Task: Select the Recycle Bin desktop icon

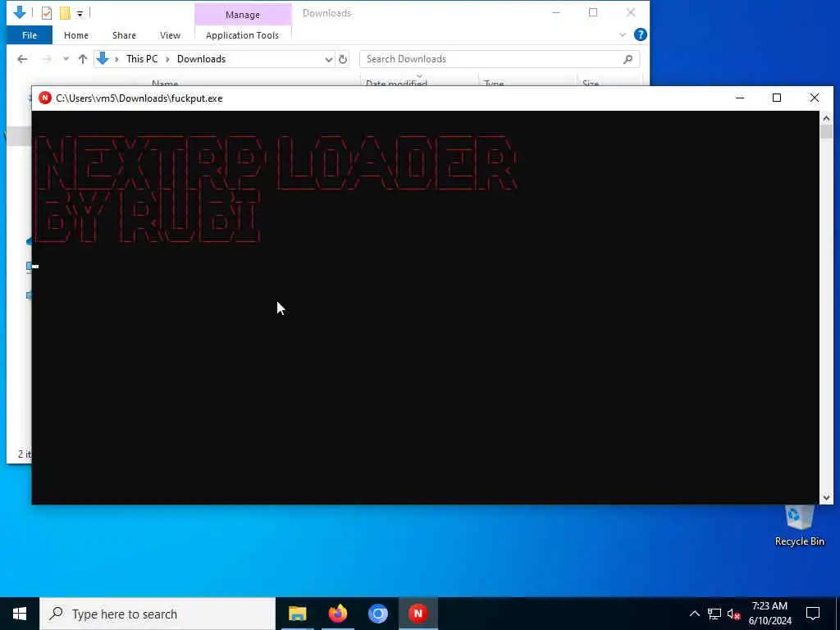Action: [x=799, y=526]
